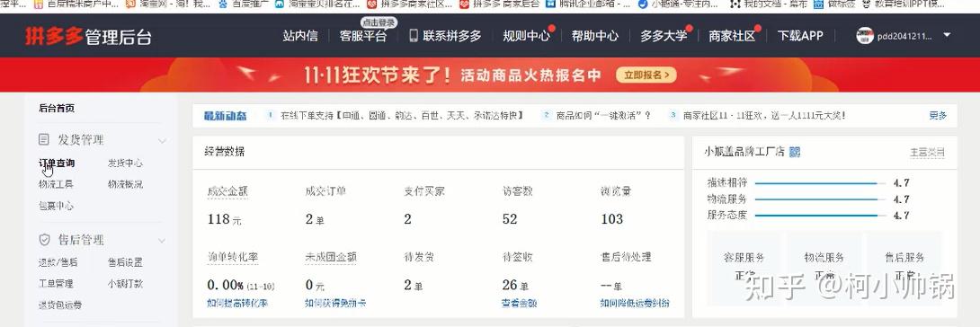Click the 支付买家 label

424,191
